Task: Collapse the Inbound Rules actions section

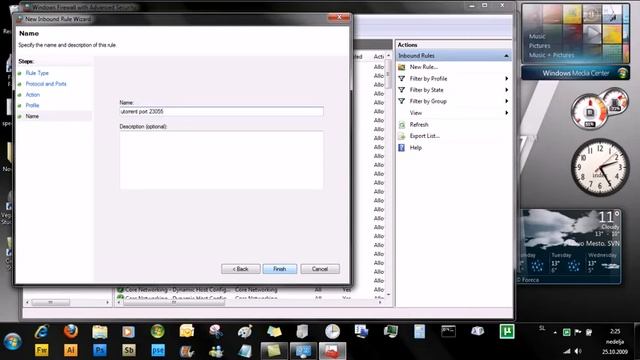Action: pyautogui.click(x=506, y=56)
